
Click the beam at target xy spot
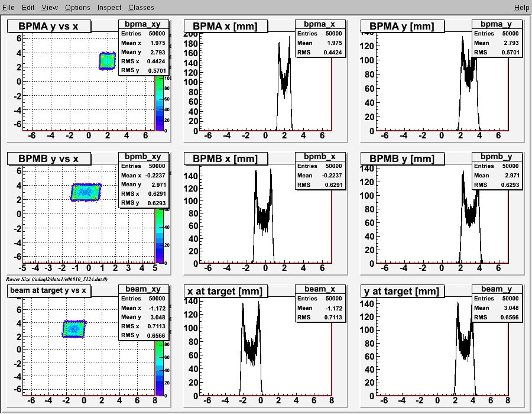point(74,329)
